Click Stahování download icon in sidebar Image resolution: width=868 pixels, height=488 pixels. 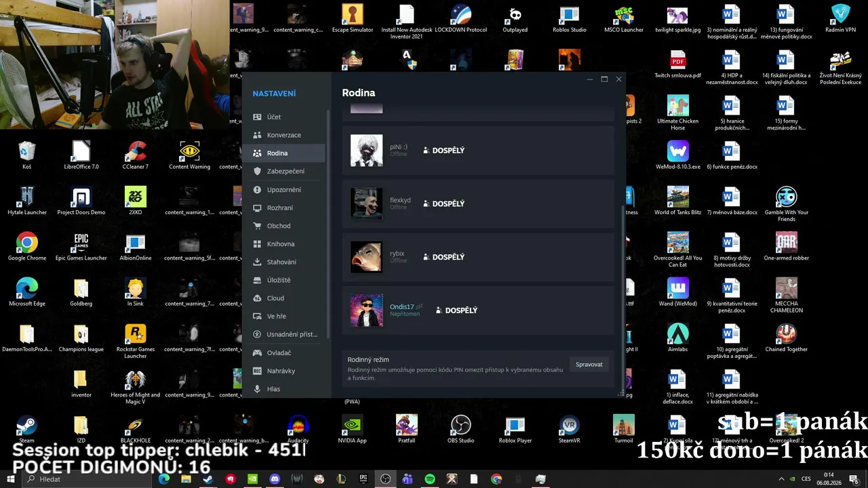click(257, 262)
